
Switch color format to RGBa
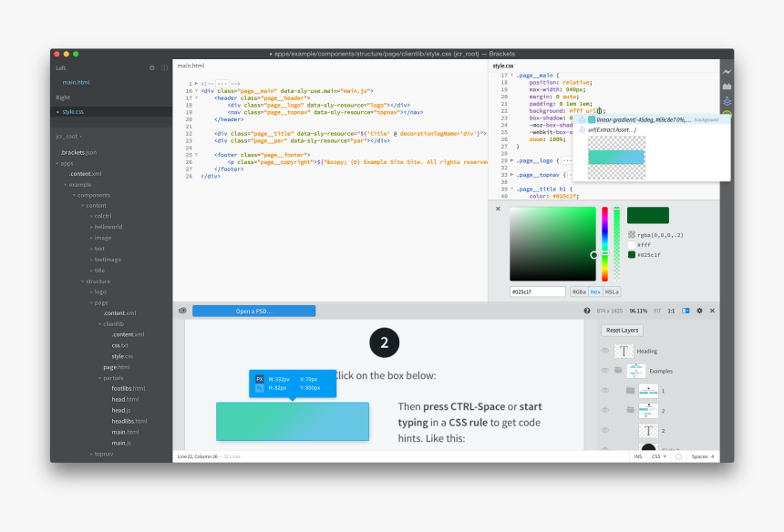(579, 292)
